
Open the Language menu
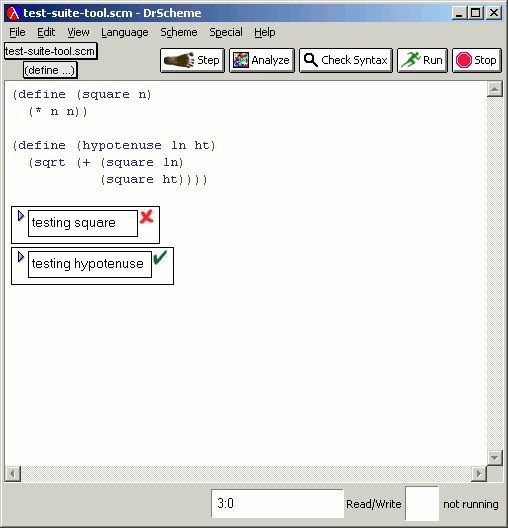[x=125, y=32]
